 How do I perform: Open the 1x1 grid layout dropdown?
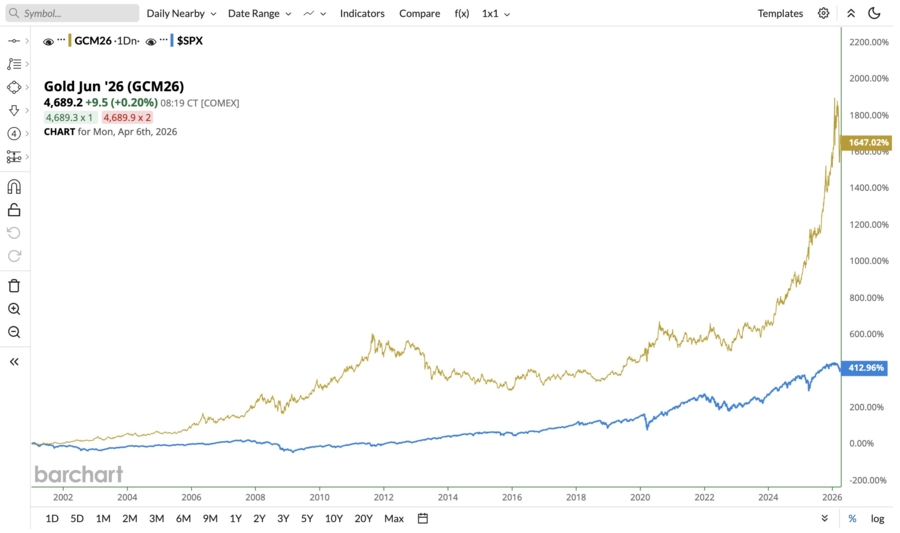(x=495, y=14)
